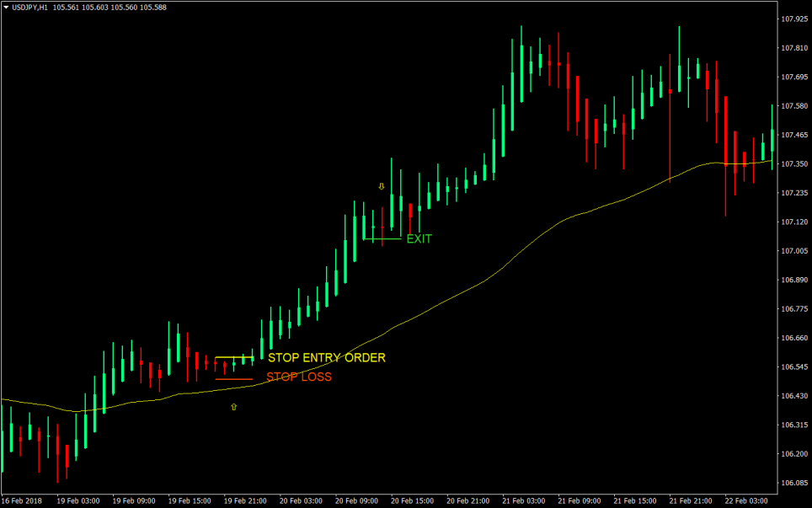
Task: Click price level 107.695 on the scale
Action: pyautogui.click(x=794, y=78)
